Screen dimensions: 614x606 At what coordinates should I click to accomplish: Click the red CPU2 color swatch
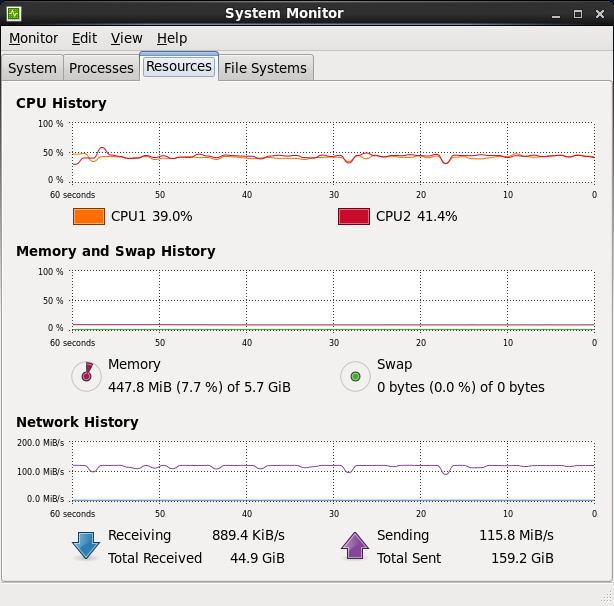click(354, 216)
